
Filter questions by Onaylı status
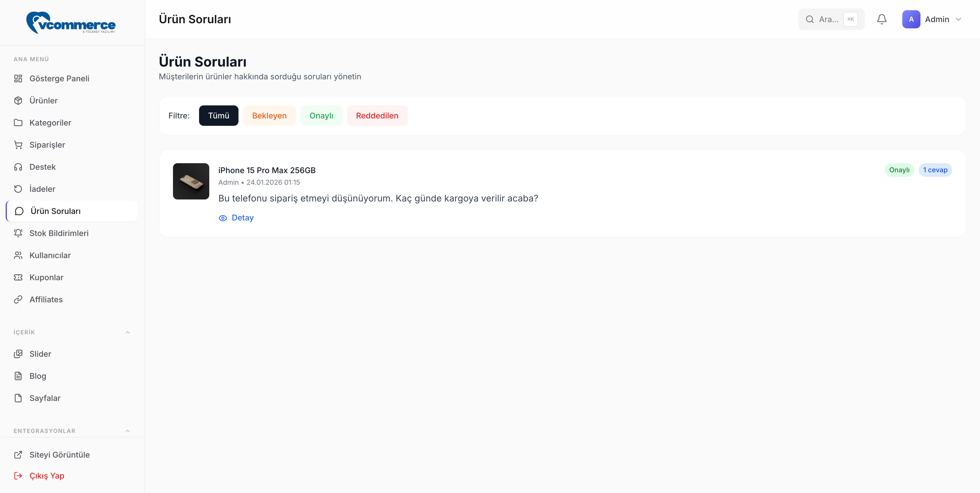(321, 116)
